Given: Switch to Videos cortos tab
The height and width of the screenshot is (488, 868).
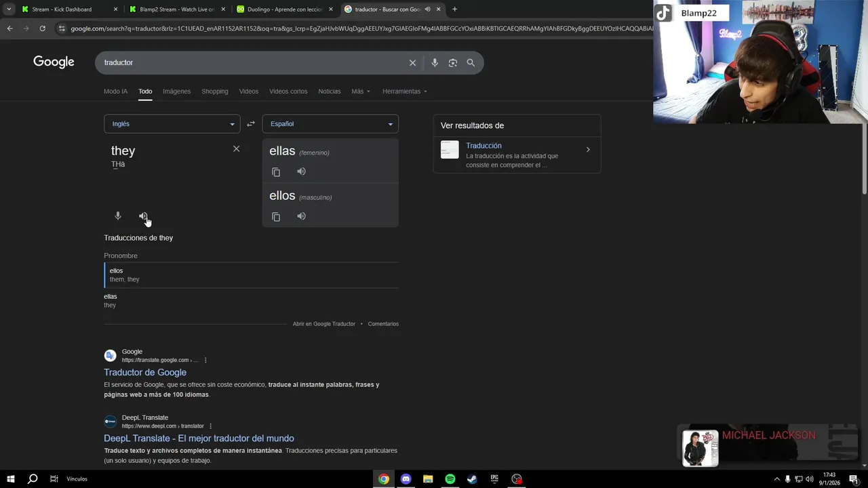Looking at the screenshot, I should click(288, 91).
